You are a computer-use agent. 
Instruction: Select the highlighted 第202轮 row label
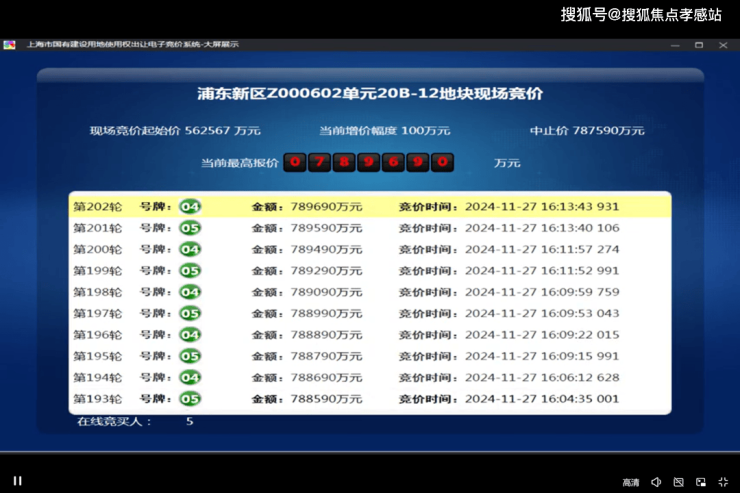pos(97,207)
